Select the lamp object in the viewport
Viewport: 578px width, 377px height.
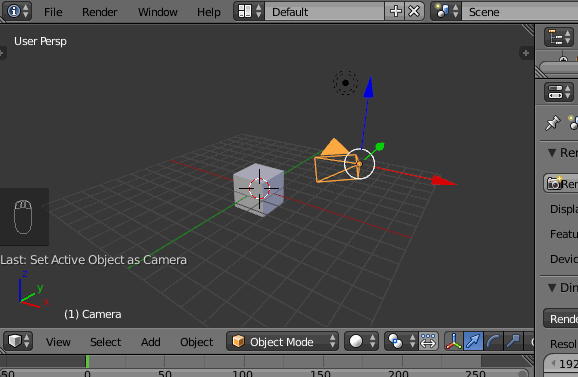click(345, 83)
